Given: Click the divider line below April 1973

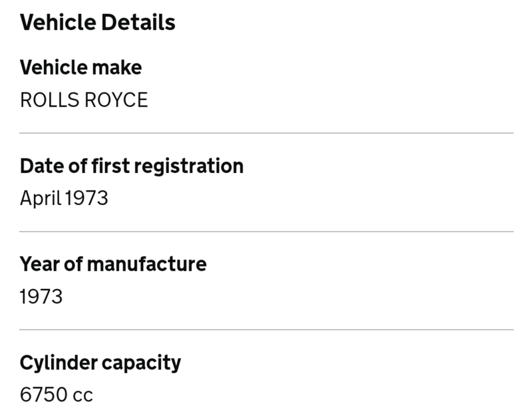Looking at the screenshot, I should tap(266, 232).
